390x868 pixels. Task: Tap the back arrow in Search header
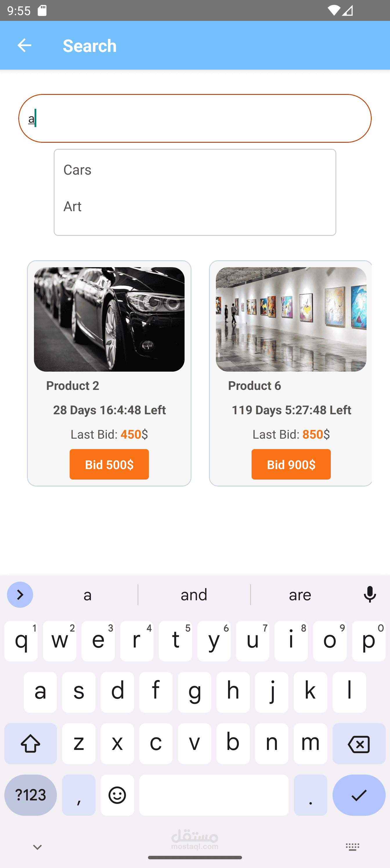(x=24, y=45)
